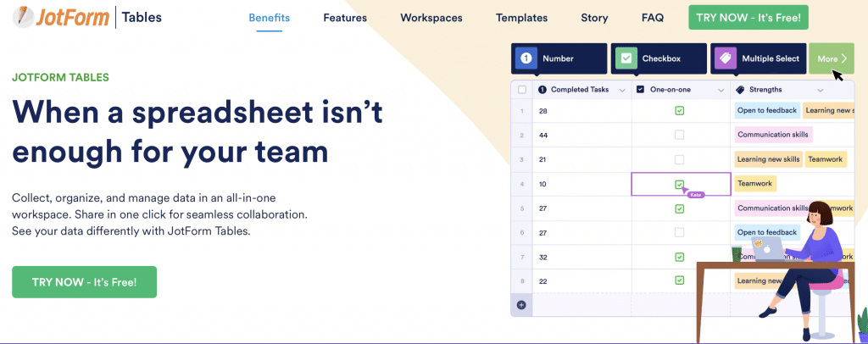Select the Multiple Select column type button

[x=759, y=58]
